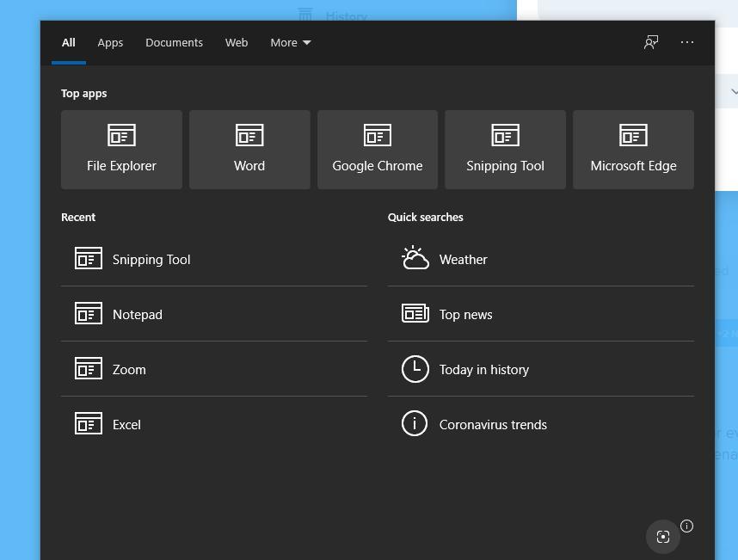Viewport: 738px width, 560px height.
Task: Select the All tab
Action: 69,42
